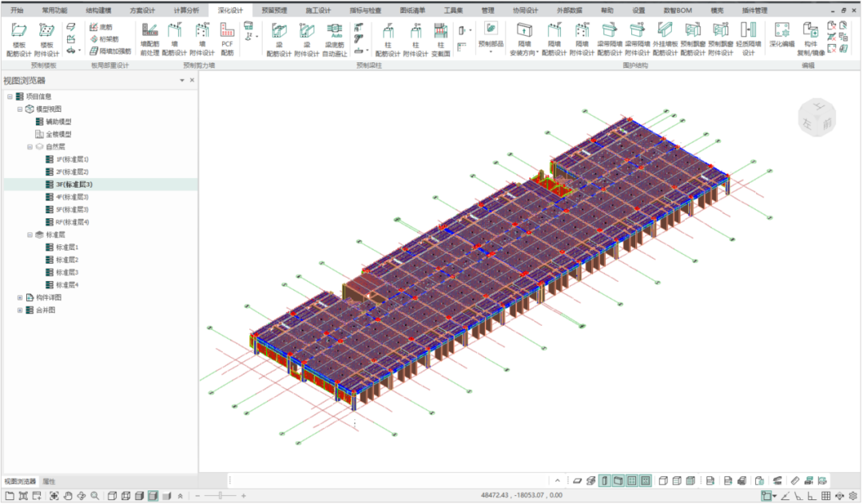
Task: Open 外挂墙板配筋设计 tool
Action: click(x=665, y=40)
